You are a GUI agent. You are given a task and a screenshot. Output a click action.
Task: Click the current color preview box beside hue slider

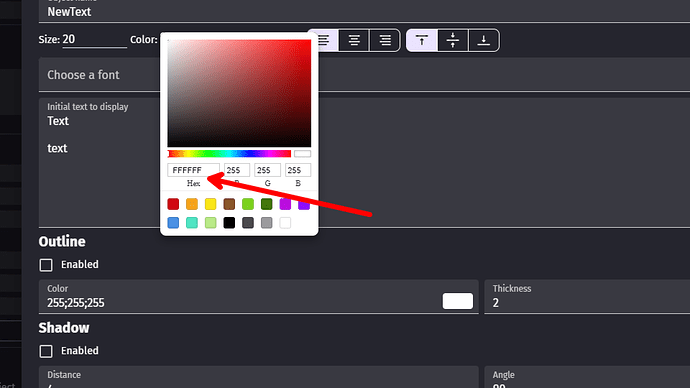click(x=302, y=154)
